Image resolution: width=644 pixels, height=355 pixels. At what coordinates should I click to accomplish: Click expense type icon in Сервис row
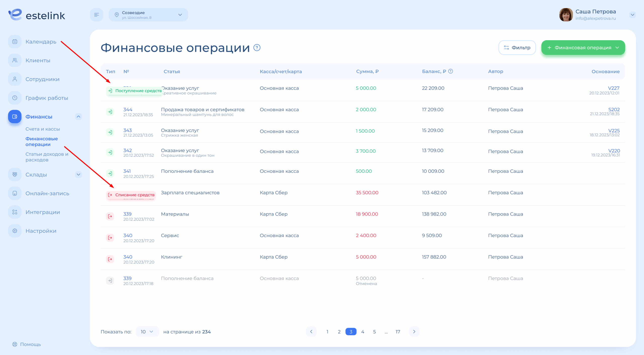(110, 238)
